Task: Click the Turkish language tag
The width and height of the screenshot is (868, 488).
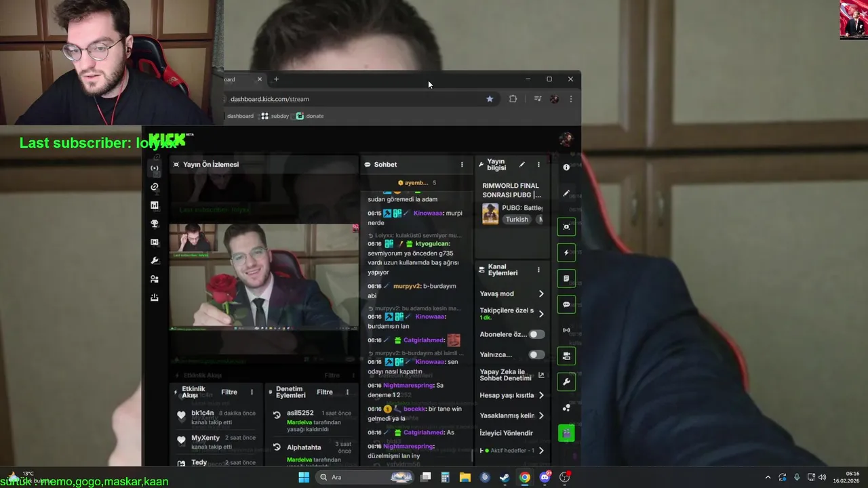Action: point(517,220)
